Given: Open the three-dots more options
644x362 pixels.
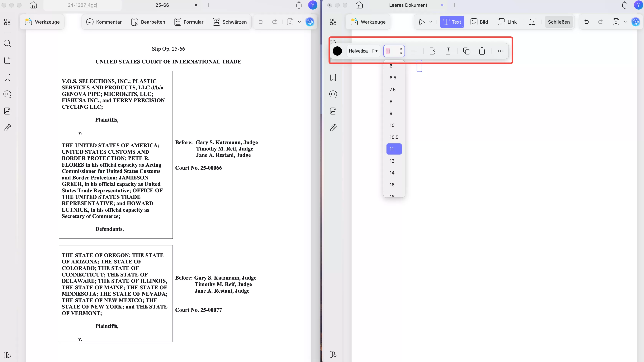Looking at the screenshot, I should tap(500, 51).
